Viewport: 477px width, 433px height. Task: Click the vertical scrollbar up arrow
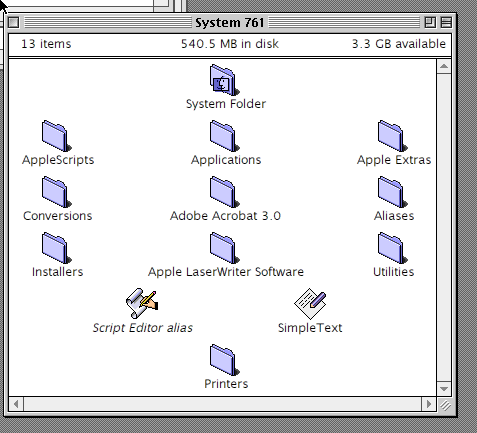click(444, 66)
